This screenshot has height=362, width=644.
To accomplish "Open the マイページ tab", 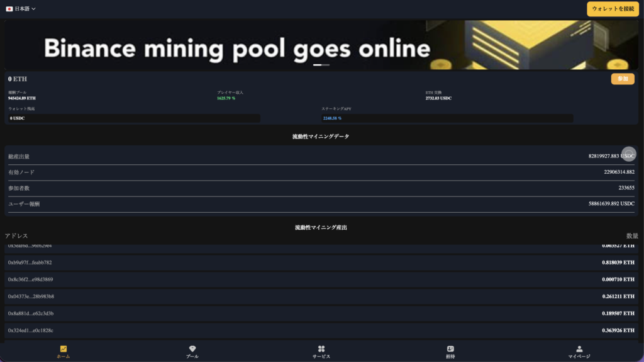I will click(x=579, y=352).
